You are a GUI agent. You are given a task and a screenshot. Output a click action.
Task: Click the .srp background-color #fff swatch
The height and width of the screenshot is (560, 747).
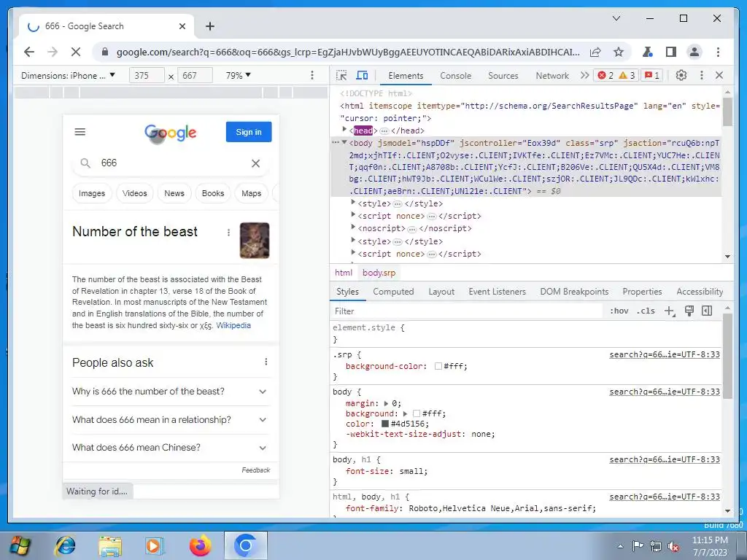pos(438,366)
